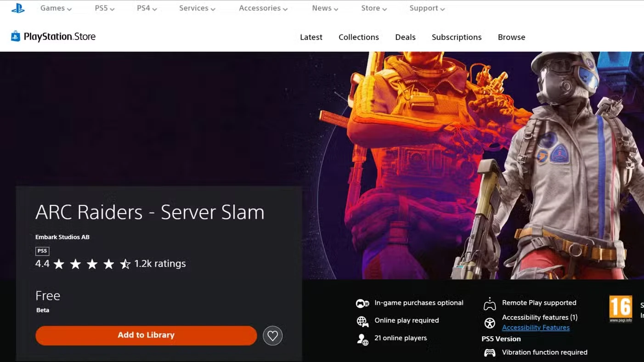Click the first rating star
644x362 pixels.
(59, 264)
